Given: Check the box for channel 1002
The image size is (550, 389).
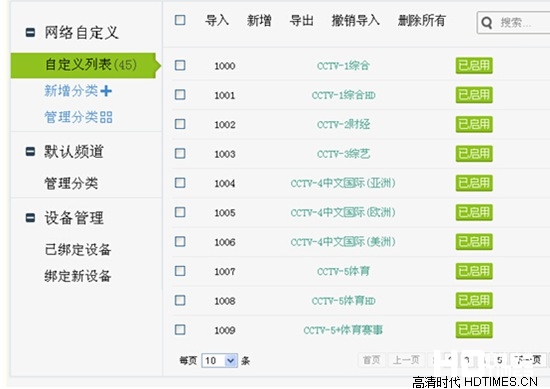Looking at the screenshot, I should tap(180, 124).
